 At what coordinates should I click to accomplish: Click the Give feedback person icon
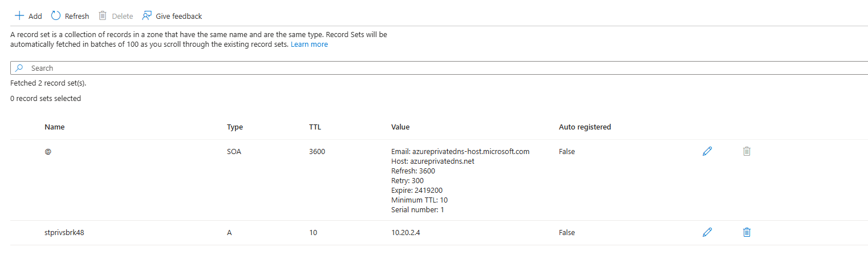click(147, 15)
